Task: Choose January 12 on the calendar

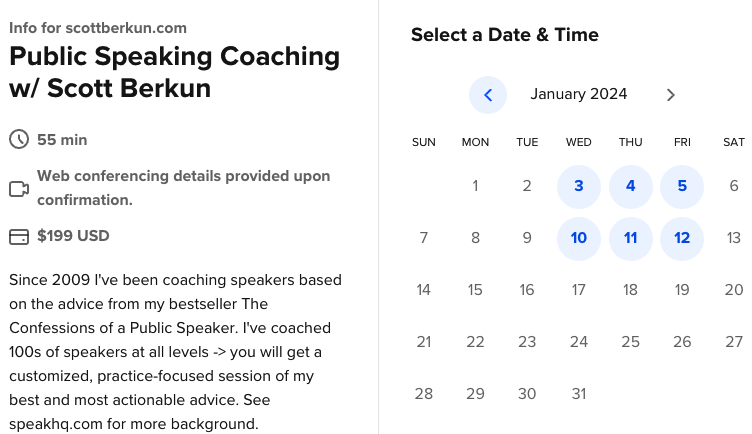Action: tap(682, 238)
